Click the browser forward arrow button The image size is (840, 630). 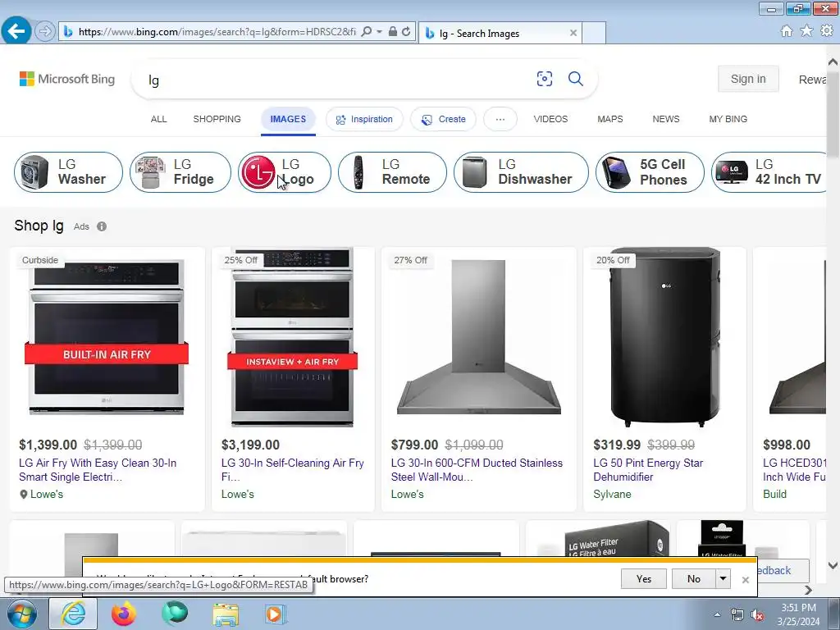(x=45, y=32)
